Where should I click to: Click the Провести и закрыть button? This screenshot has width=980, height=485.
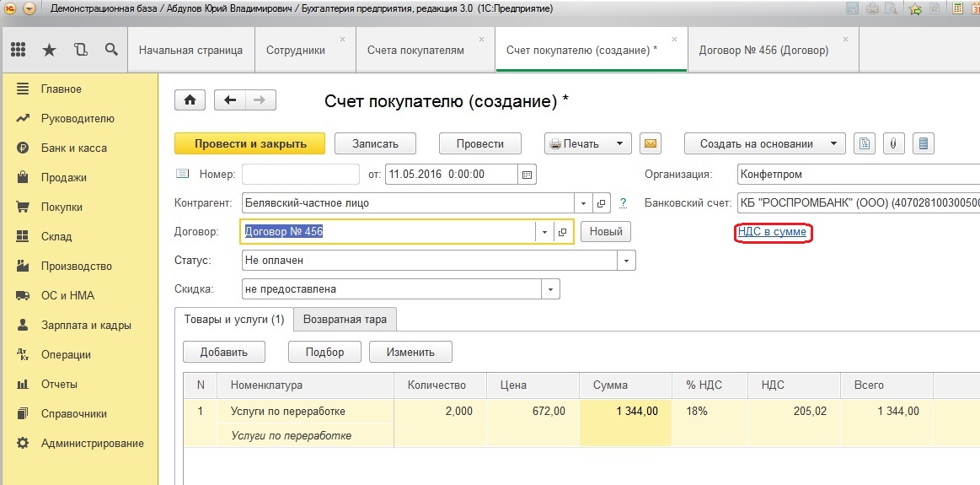[x=250, y=143]
